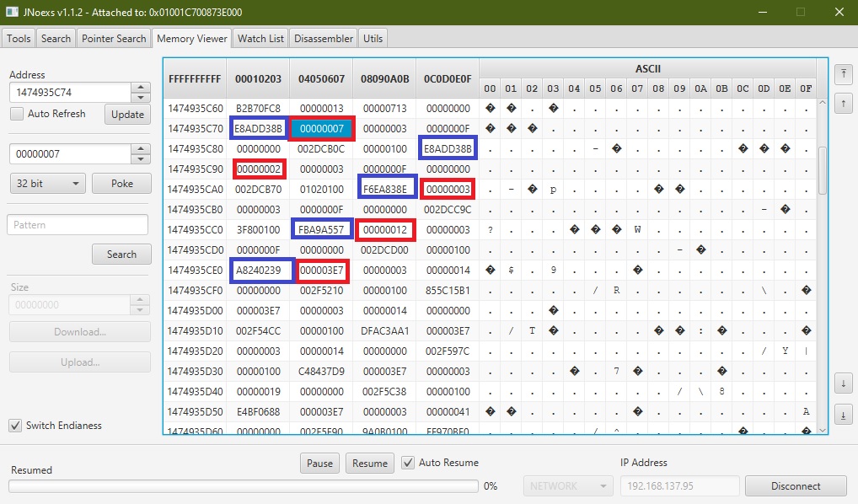Switch to the Search tab
The height and width of the screenshot is (504, 858).
click(56, 39)
